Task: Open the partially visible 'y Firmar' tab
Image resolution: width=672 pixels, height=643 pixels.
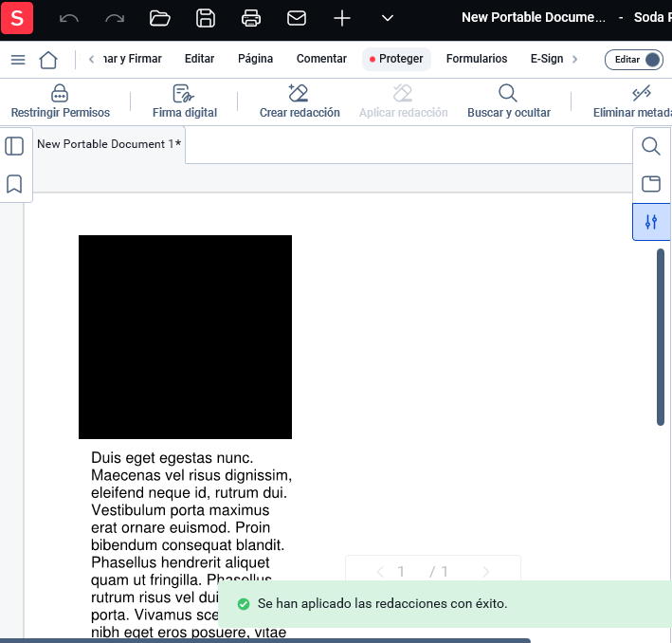Action: coord(133,59)
